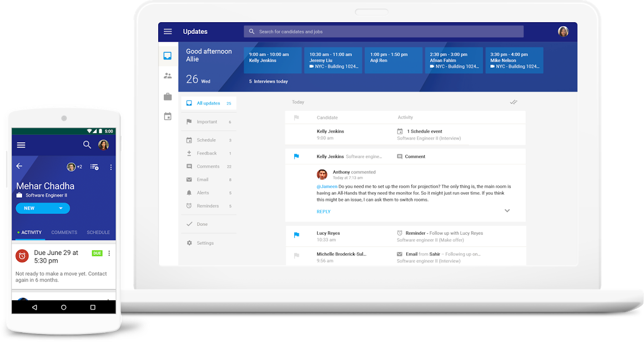Toggle the flag on Lucy Reyes row
Screen dimensions: 644x353
pyautogui.click(x=296, y=235)
